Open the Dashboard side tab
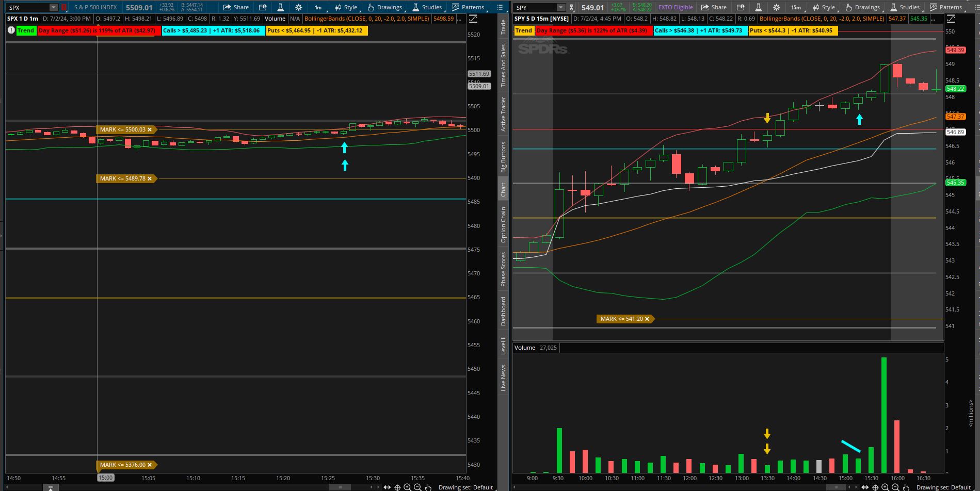 503,311
